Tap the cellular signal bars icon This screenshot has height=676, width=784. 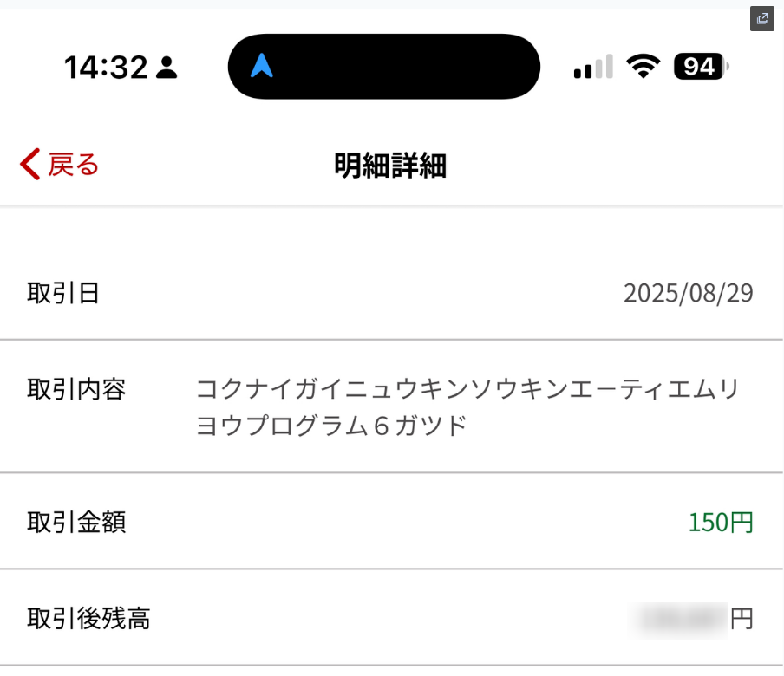tap(593, 67)
